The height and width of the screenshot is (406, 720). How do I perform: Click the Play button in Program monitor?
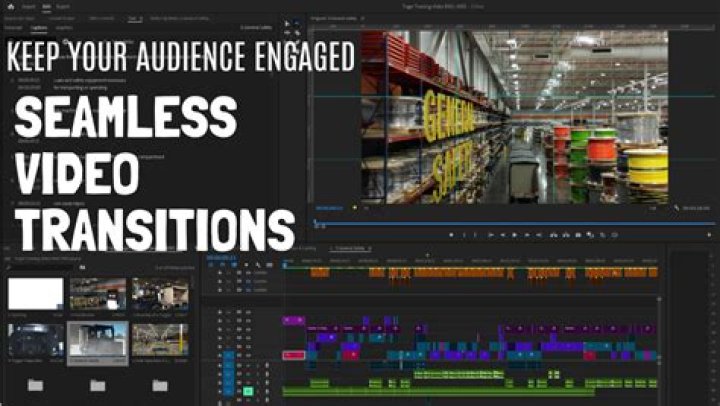tap(515, 235)
